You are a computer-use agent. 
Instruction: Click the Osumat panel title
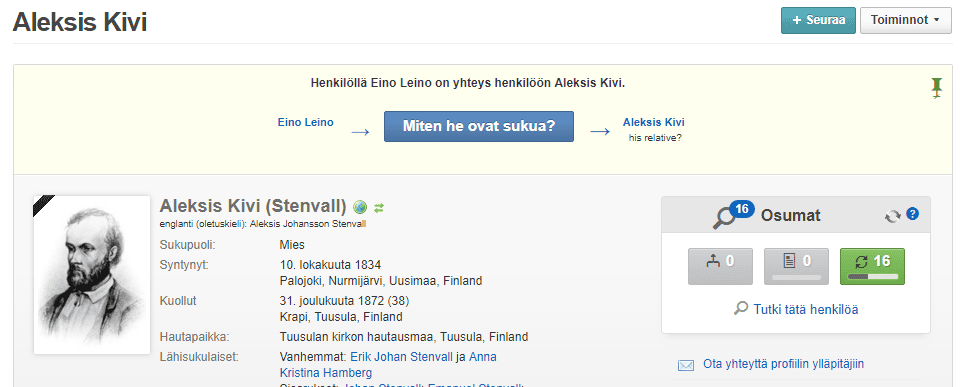pos(791,215)
